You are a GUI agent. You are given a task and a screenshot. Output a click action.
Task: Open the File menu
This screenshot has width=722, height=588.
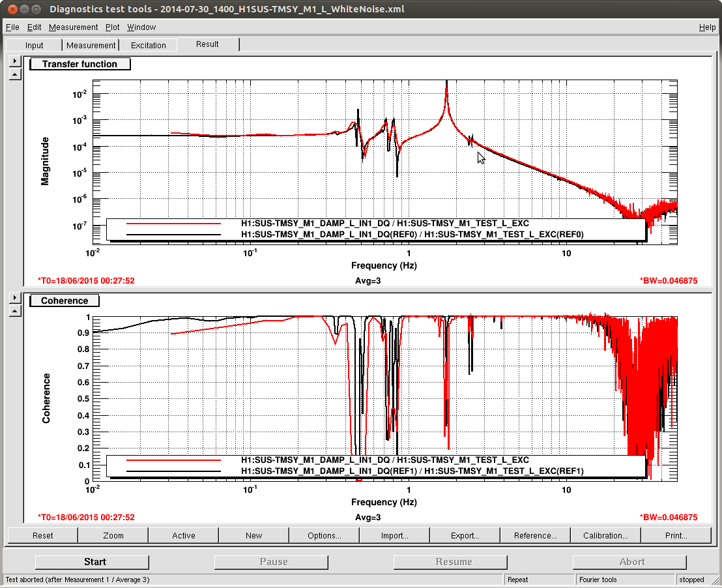click(12, 27)
